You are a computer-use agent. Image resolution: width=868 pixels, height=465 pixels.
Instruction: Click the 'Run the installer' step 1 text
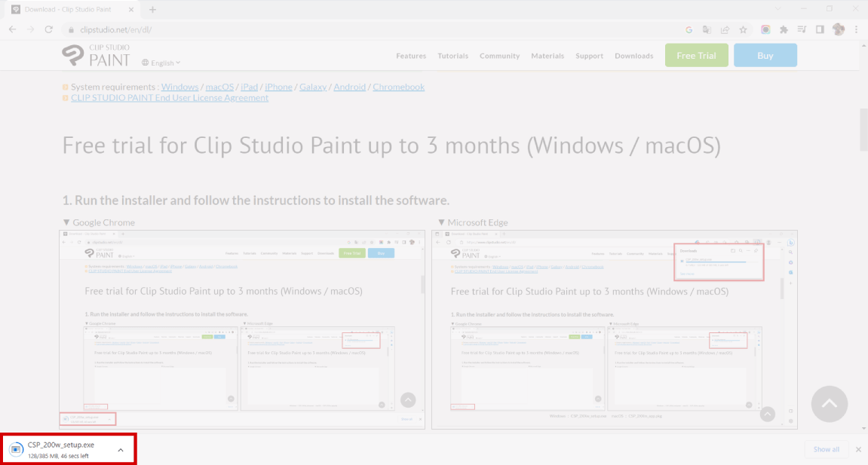point(255,200)
